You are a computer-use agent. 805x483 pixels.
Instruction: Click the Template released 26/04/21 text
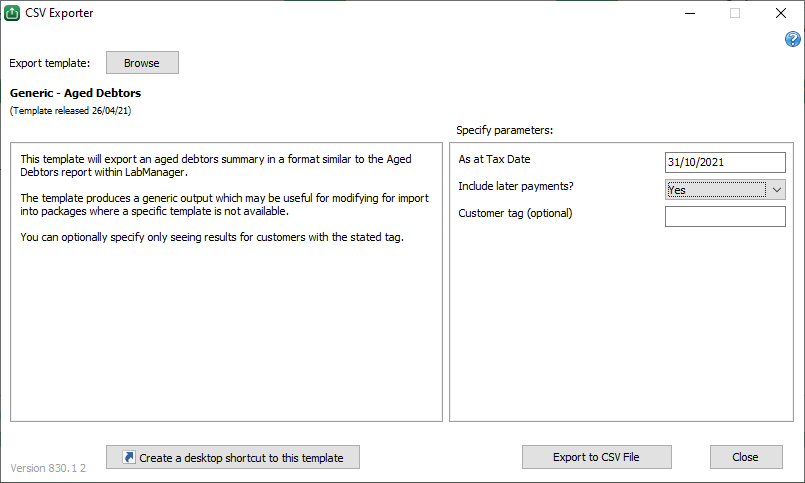point(70,111)
